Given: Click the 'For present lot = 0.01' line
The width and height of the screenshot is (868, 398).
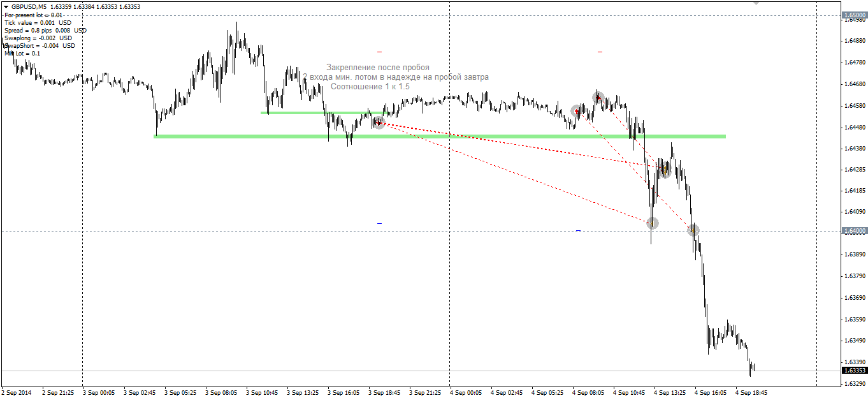Looking at the screenshot, I should (34, 15).
